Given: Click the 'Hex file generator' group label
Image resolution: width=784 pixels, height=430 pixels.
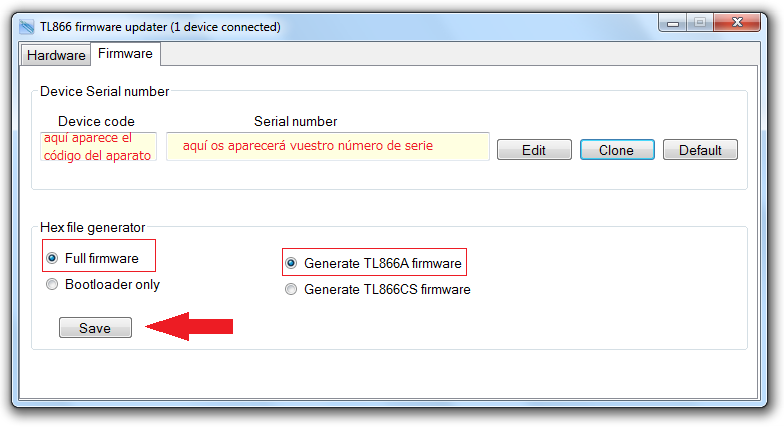Looking at the screenshot, I should 92,228.
